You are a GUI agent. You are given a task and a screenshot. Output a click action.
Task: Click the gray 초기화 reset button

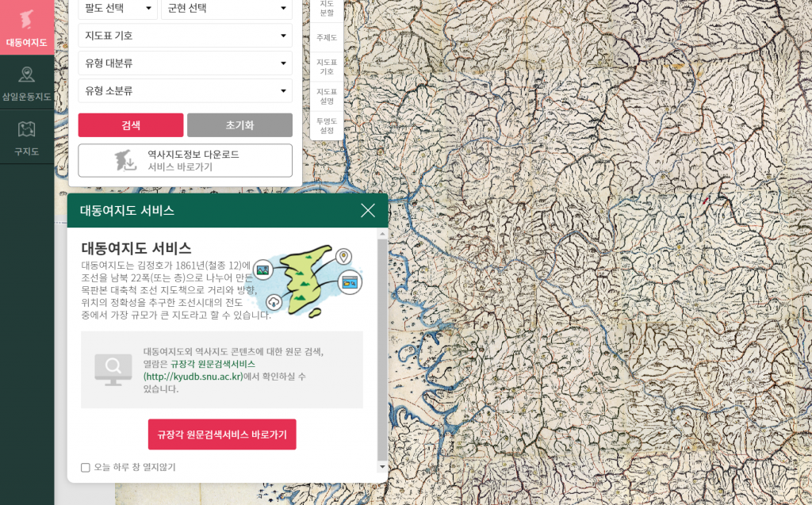239,124
